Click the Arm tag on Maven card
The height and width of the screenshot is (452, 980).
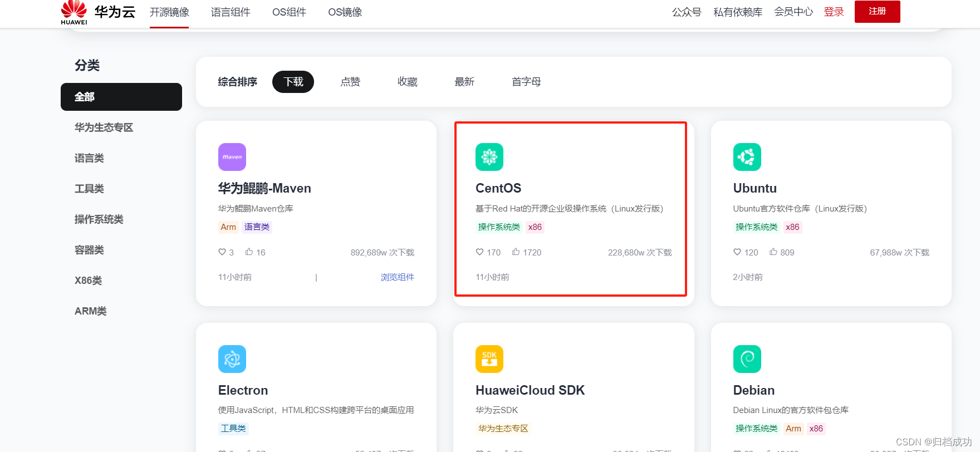click(228, 227)
